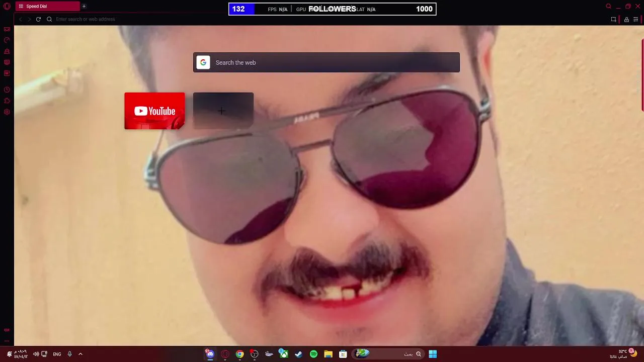Click the striped screen icon in sidebar
This screenshot has width=644, height=362.
click(x=7, y=62)
